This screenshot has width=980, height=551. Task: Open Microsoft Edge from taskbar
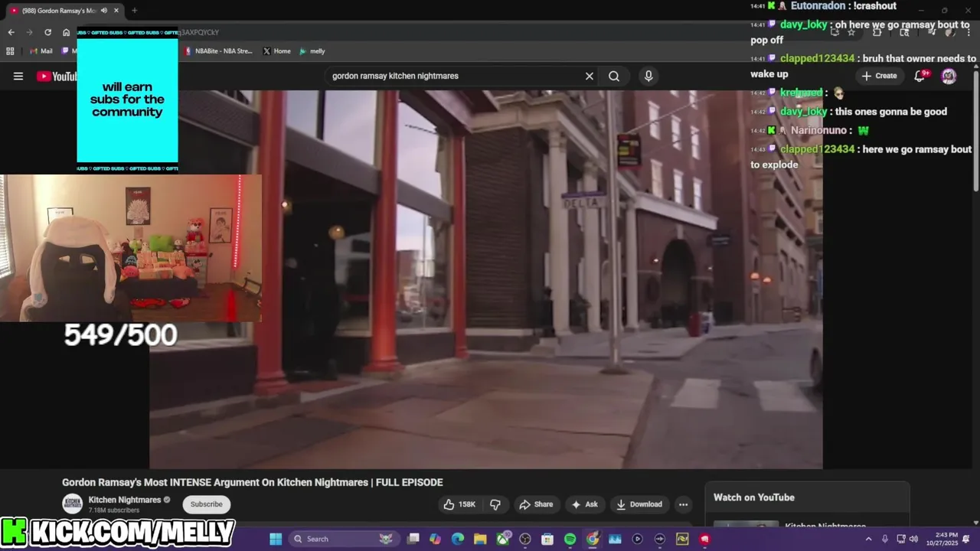point(458,539)
